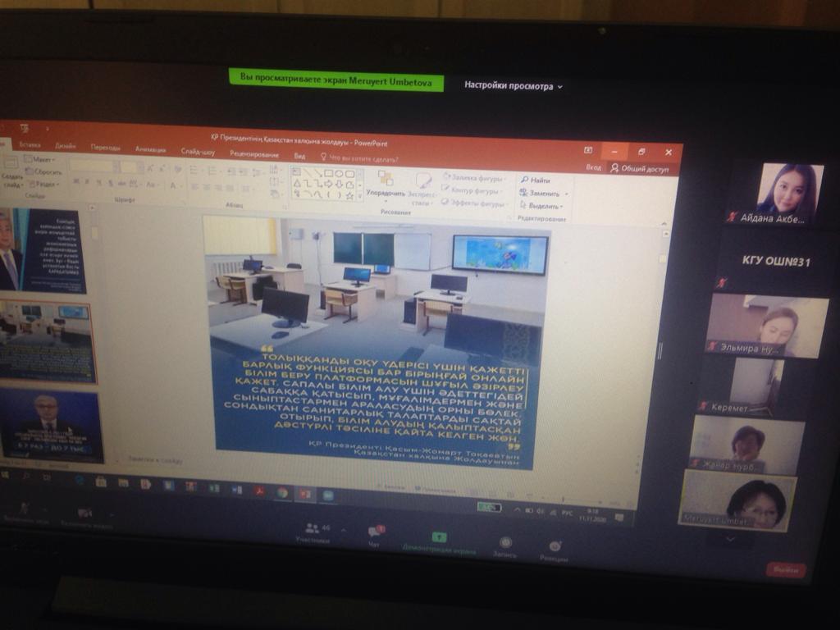Viewport: 840px width, 630px height.
Task: Open the Реакции reactions menu
Action: point(555,548)
